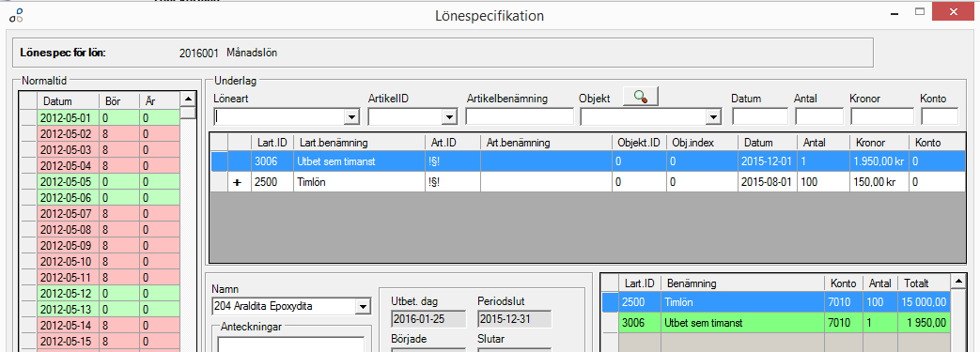Click the Antal input field in Underlag
980x352 pixels.
818,116
